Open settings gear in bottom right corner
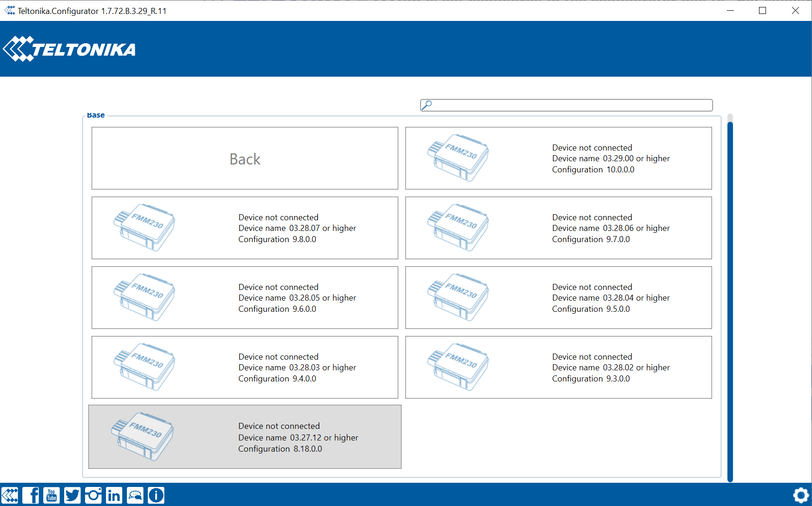 pyautogui.click(x=801, y=495)
